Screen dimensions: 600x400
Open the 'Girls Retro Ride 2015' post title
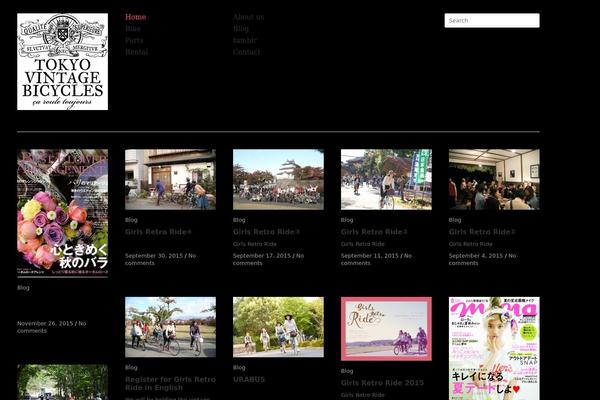coord(382,383)
